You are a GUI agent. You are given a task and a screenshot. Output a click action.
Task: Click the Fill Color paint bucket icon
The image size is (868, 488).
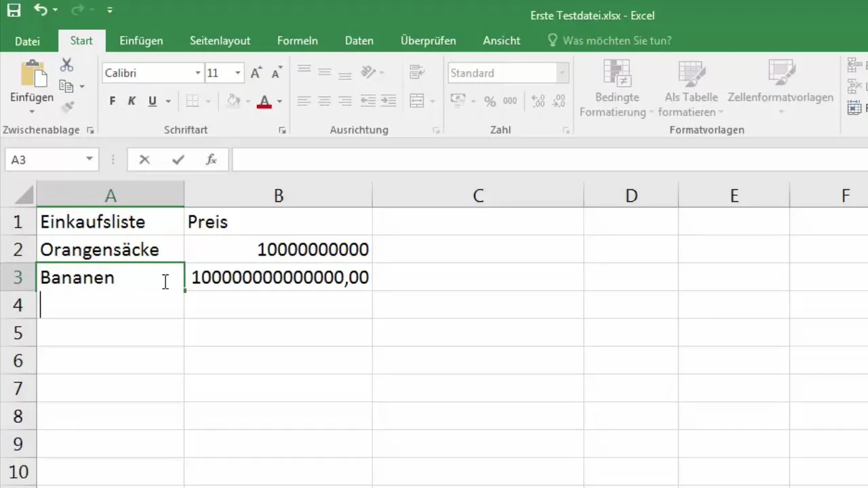coord(234,102)
